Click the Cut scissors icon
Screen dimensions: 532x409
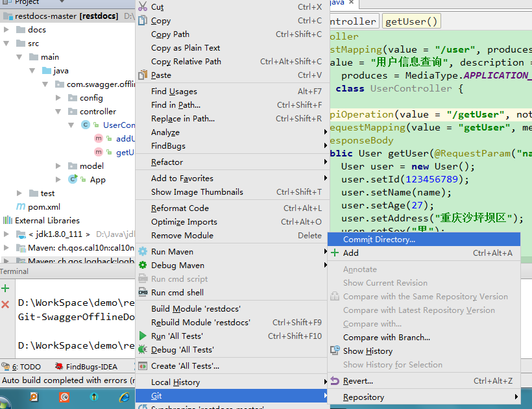(x=143, y=6)
